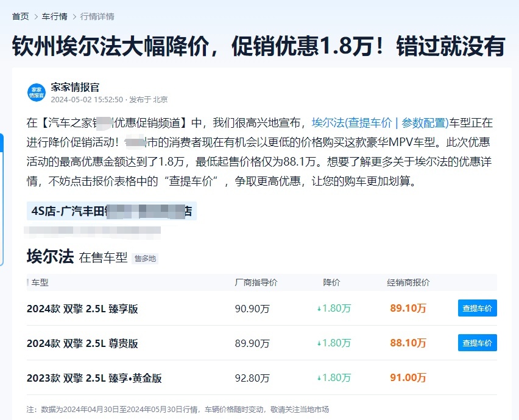Select the 2024款 双擎 2.5L 臻享版 row title
Image resolution: width=519 pixels, height=420 pixels.
pos(82,309)
